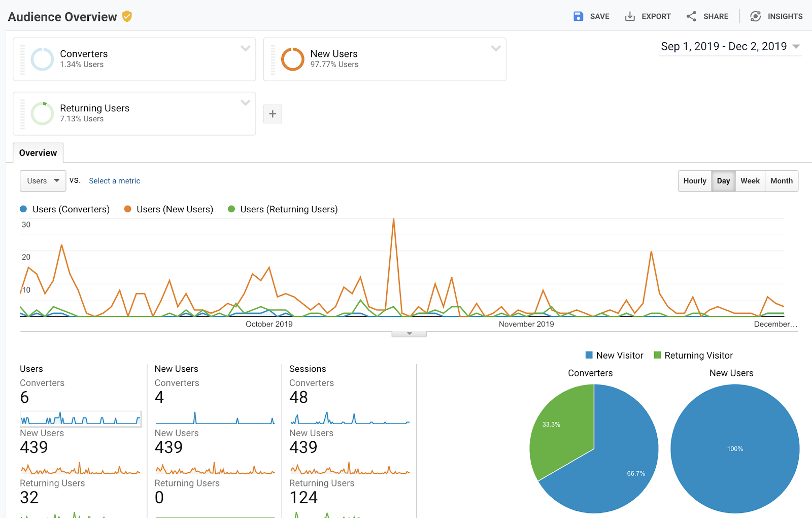Screen dimensions: 812x518
Task: Click the Save floppy disk icon
Action: point(578,16)
